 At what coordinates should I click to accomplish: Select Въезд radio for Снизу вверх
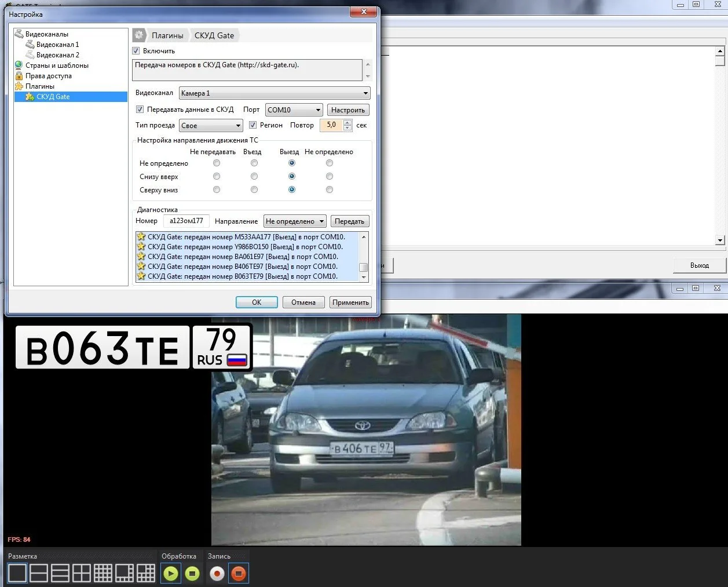(x=254, y=176)
